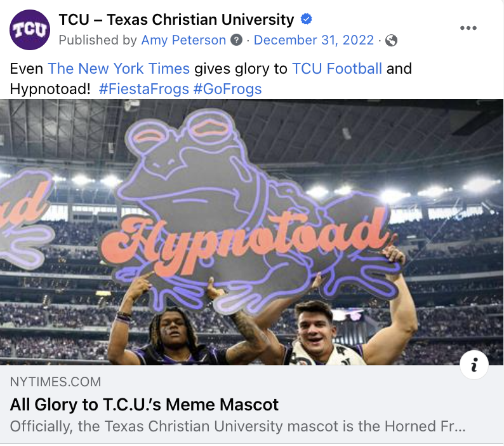Viewport: 504px width, 446px height.
Task: Click the TCU purple profile avatar
Action: [x=30, y=30]
